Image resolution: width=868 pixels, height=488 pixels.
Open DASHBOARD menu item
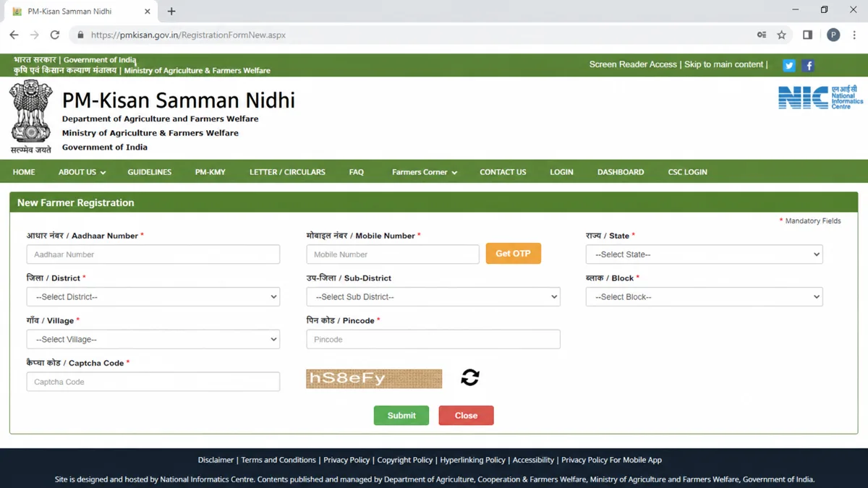coord(621,172)
